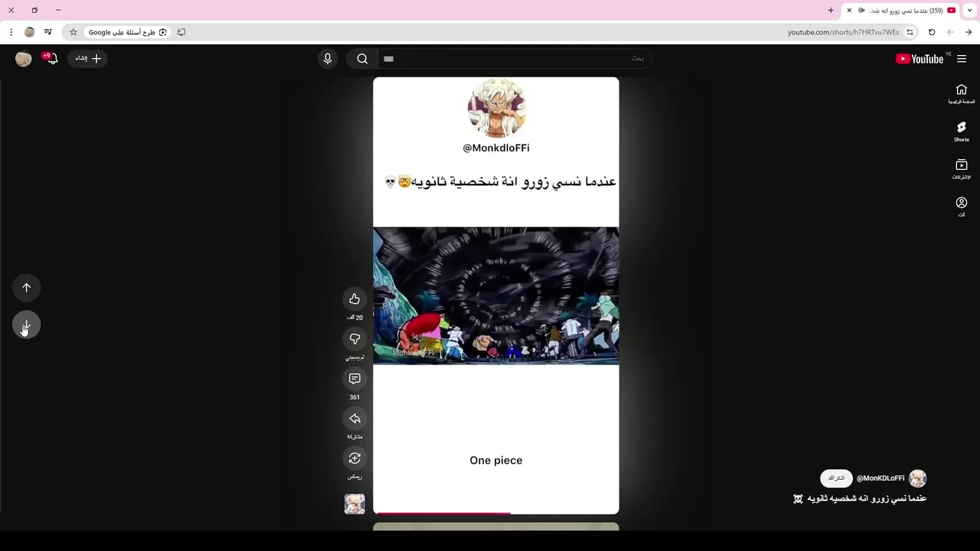Open the Chrome profile avatar
The height and width of the screenshot is (551, 980).
30,32
